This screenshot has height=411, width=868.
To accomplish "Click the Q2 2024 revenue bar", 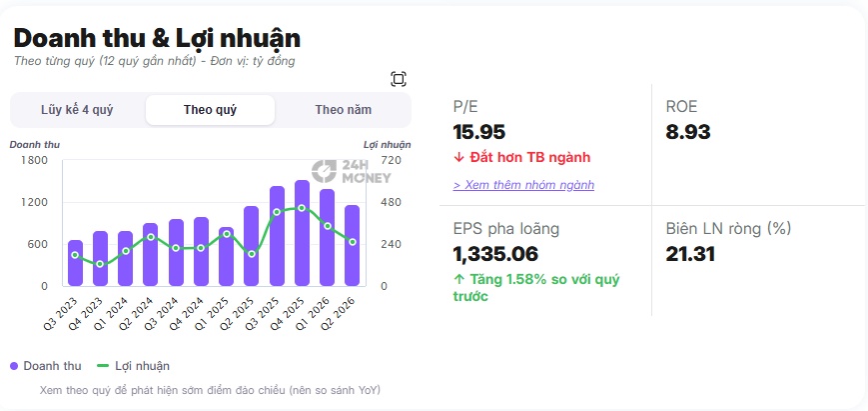I will coord(151,255).
